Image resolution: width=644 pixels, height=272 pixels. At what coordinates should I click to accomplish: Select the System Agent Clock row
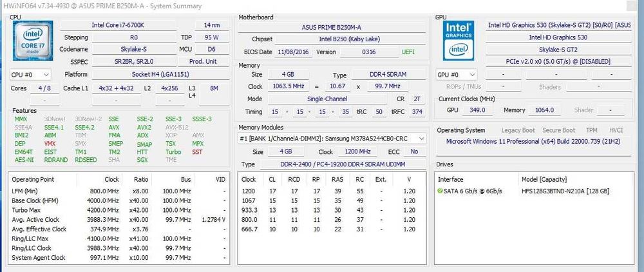tap(118, 258)
